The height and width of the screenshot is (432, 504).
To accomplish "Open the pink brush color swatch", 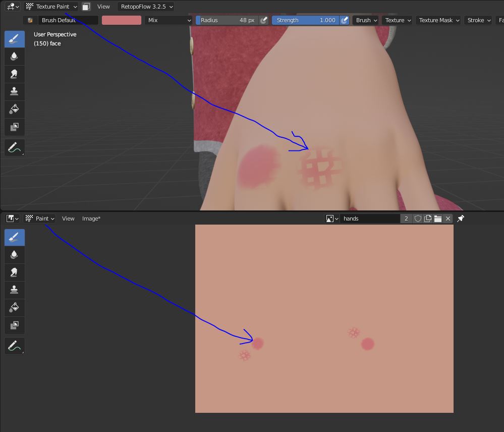I will click(x=122, y=20).
